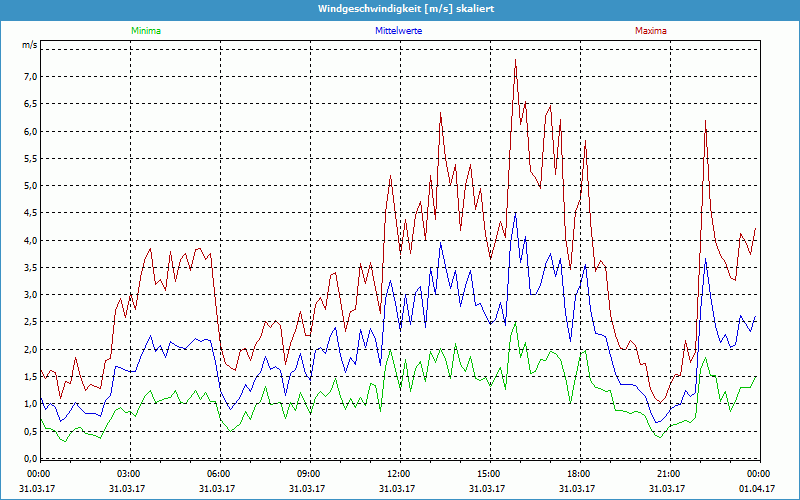Click the "2,0" y-axis value

click(x=31, y=349)
